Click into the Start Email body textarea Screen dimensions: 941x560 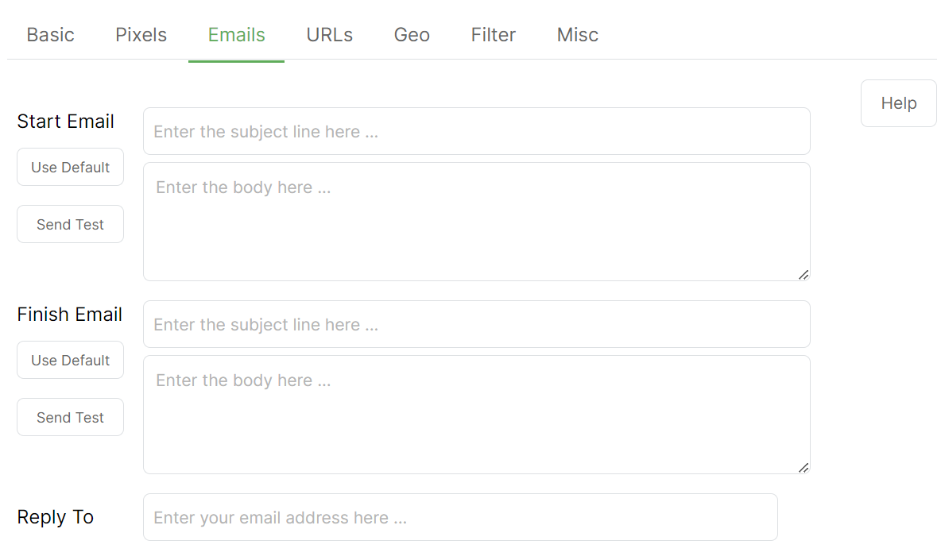pyautogui.click(x=476, y=222)
